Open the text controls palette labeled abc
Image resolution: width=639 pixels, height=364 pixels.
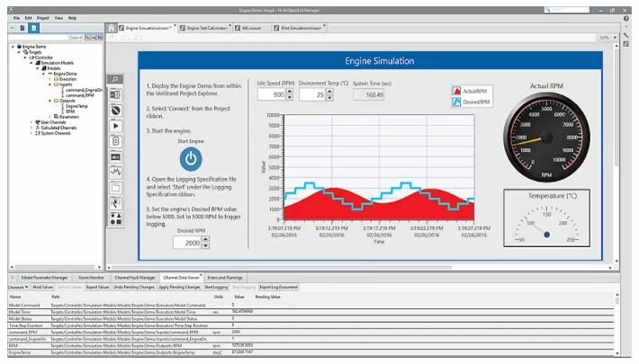115,157
